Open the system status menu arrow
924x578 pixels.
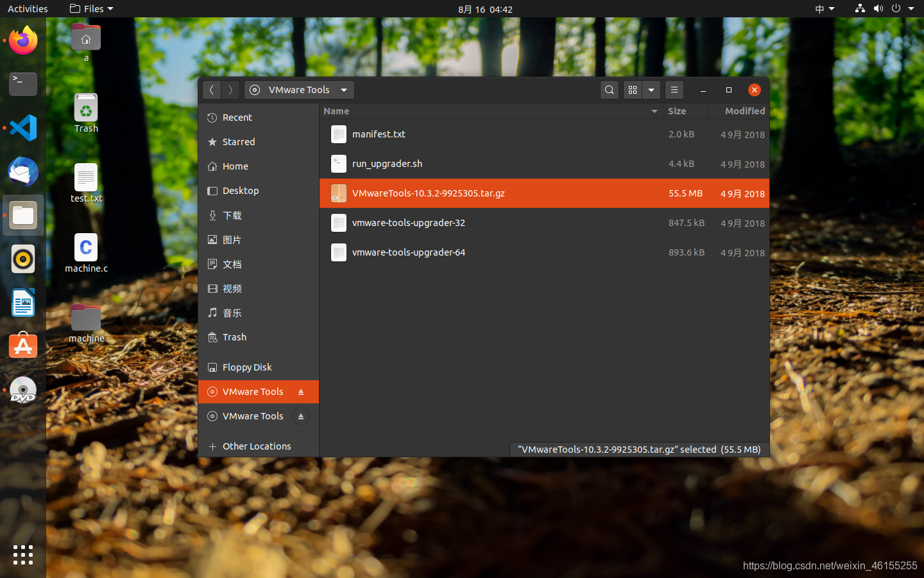(911, 9)
